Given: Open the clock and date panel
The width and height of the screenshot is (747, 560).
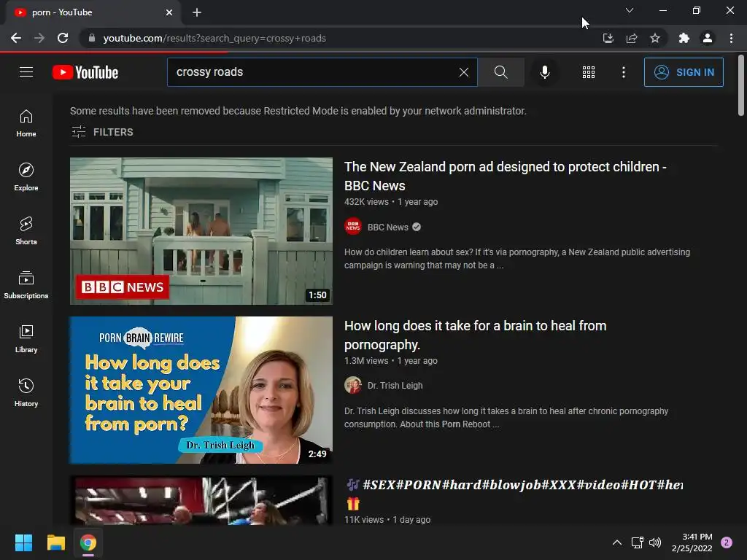Looking at the screenshot, I should [692, 542].
